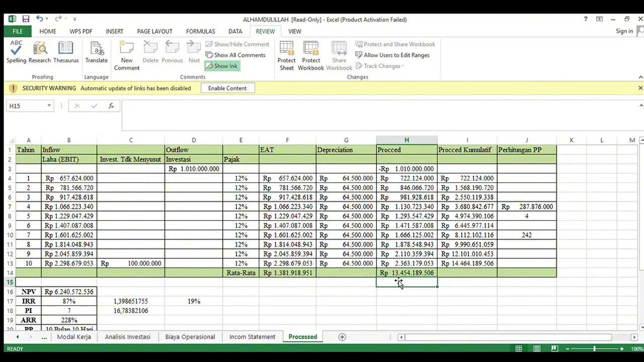Screen dimensions: 644x362
Task: Zoom out with the minus button
Action: coord(568,348)
